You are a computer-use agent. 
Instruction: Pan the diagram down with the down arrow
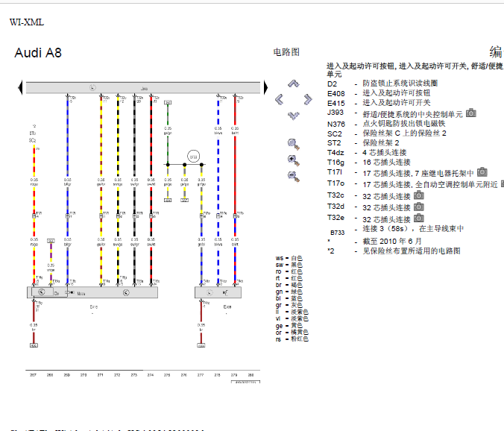293,116
